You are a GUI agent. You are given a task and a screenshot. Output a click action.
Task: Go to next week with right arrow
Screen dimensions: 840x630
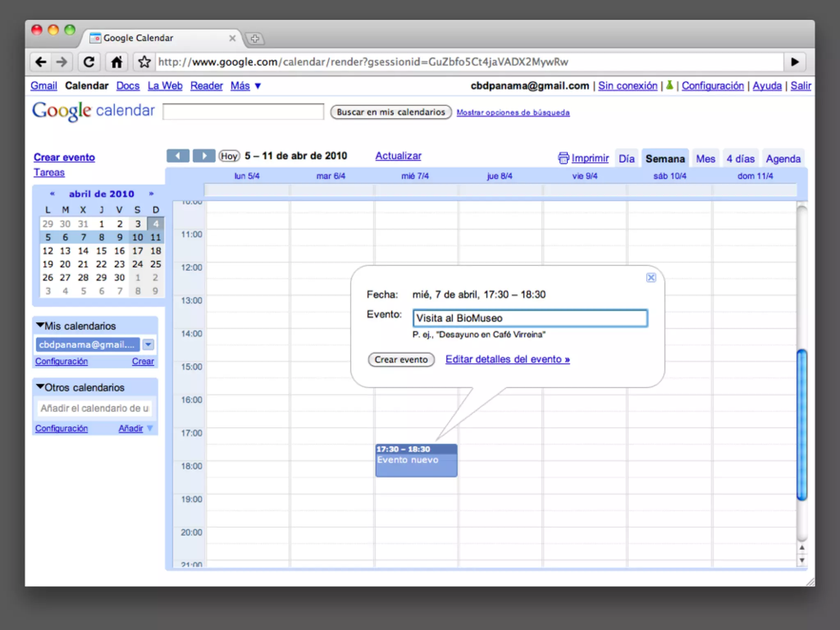pyautogui.click(x=204, y=156)
